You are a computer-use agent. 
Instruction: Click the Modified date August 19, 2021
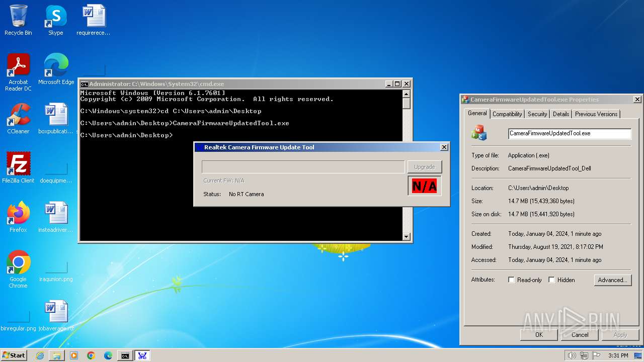[555, 247]
